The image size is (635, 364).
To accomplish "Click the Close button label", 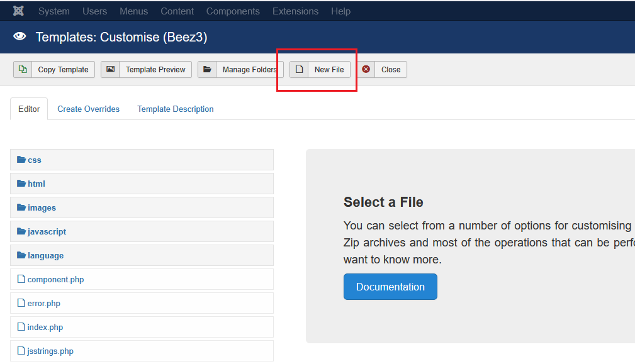I will (x=391, y=70).
